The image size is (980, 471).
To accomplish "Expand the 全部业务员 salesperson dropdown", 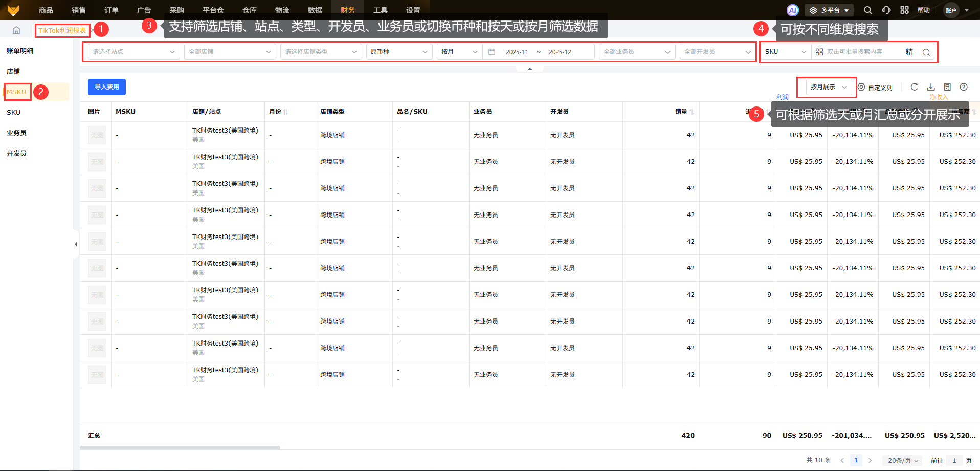I will [x=636, y=52].
